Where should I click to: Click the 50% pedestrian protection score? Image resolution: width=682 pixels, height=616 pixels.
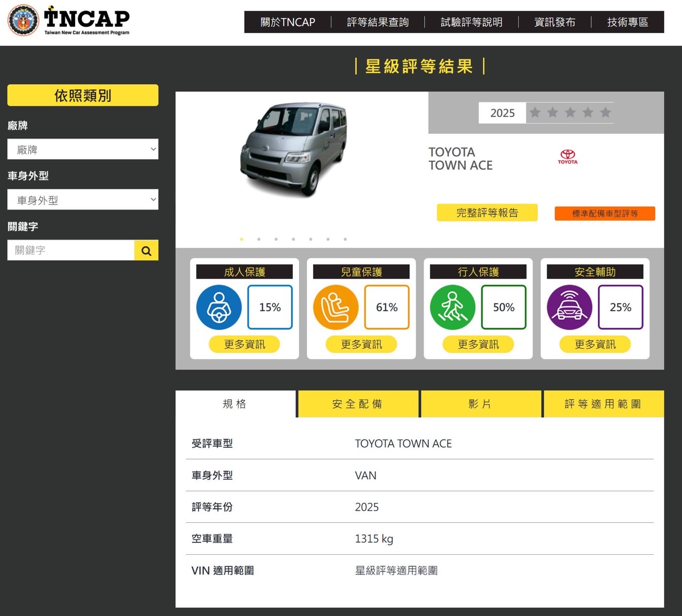pos(504,307)
